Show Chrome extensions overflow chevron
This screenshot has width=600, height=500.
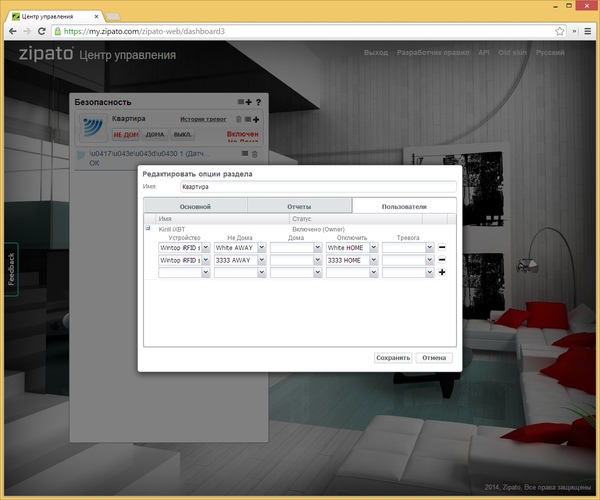tap(574, 31)
